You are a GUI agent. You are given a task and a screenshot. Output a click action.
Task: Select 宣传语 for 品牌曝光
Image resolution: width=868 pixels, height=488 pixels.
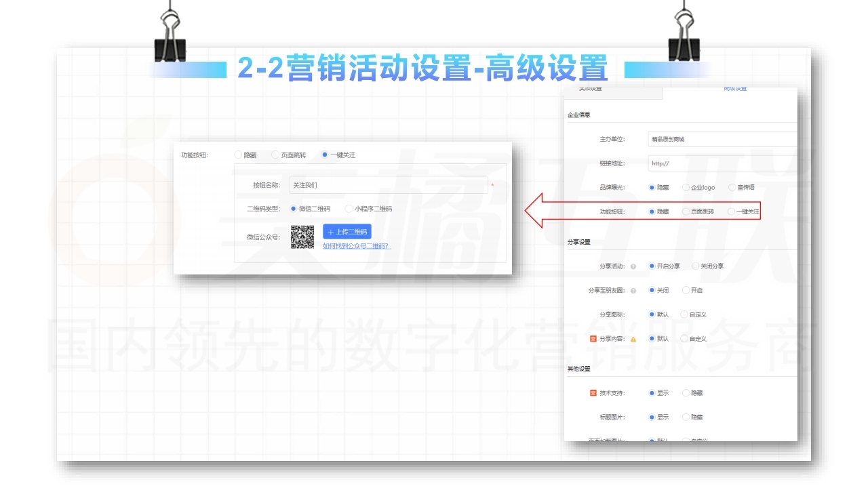[732, 187]
